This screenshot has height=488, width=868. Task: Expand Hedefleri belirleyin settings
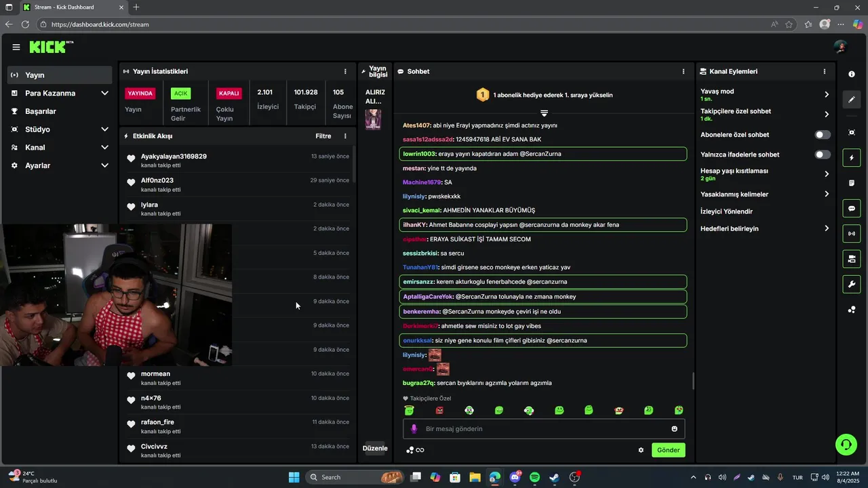827,228
